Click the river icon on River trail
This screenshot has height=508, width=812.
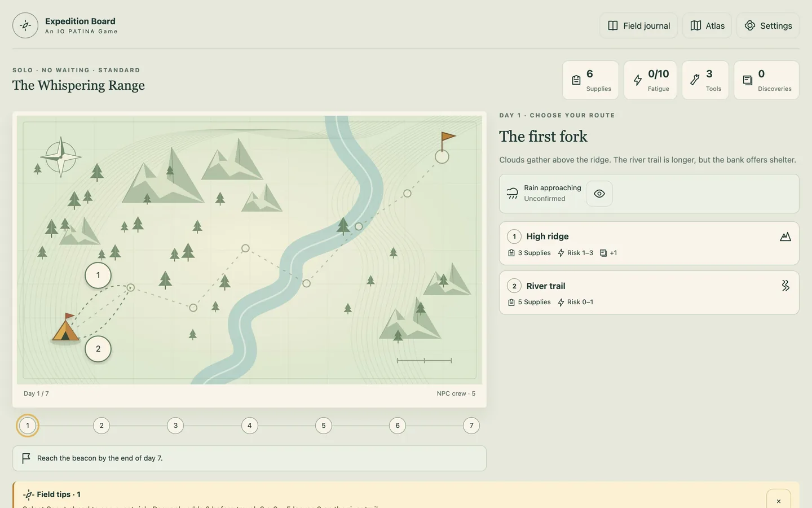785,286
